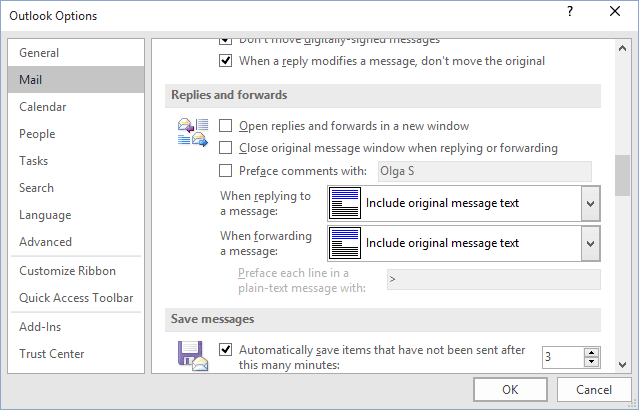Open Quick Access Toolbar settings
Image resolution: width=639 pixels, height=410 pixels.
tap(76, 298)
